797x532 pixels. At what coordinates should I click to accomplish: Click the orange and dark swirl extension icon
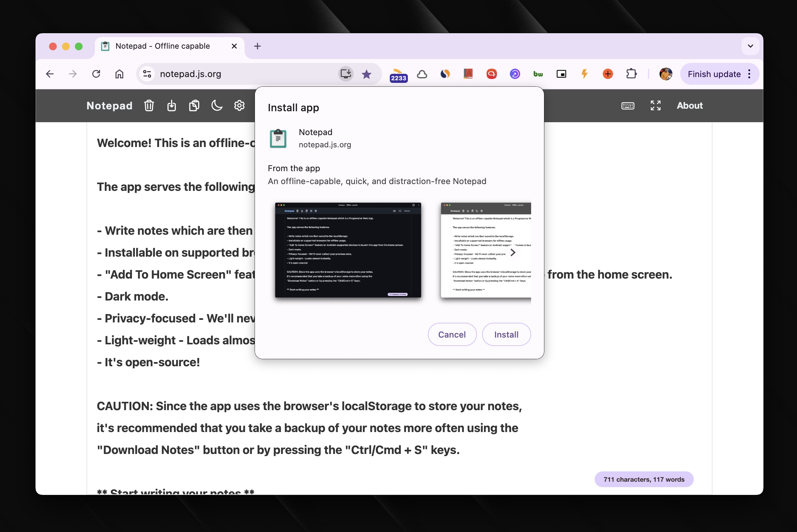445,74
